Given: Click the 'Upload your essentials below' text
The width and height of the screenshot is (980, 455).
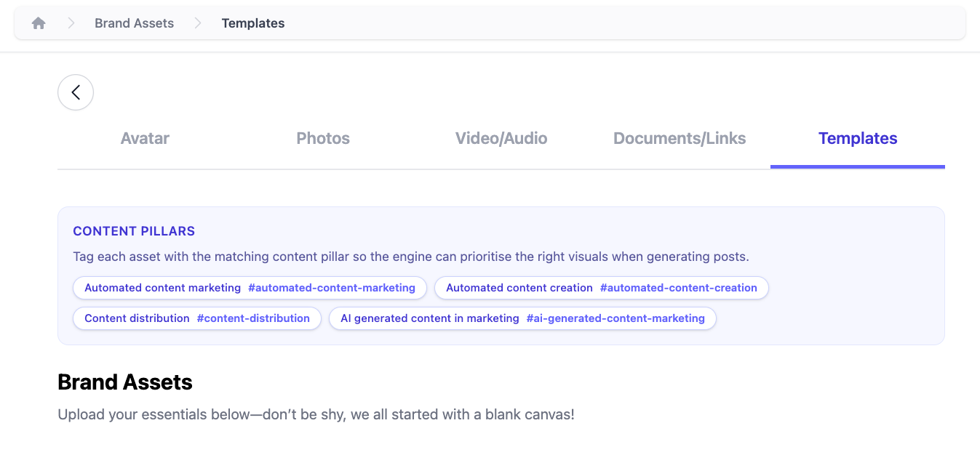Looking at the screenshot, I should 316,415.
